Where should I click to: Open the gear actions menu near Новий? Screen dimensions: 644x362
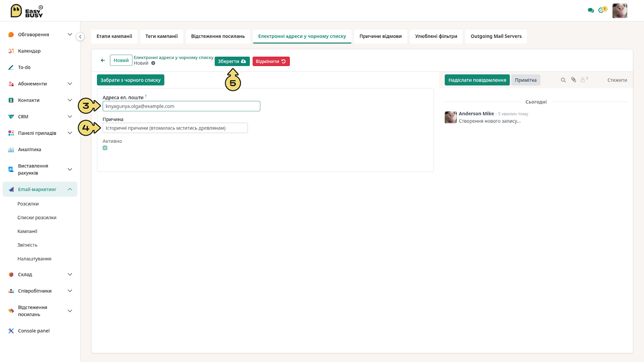click(153, 63)
